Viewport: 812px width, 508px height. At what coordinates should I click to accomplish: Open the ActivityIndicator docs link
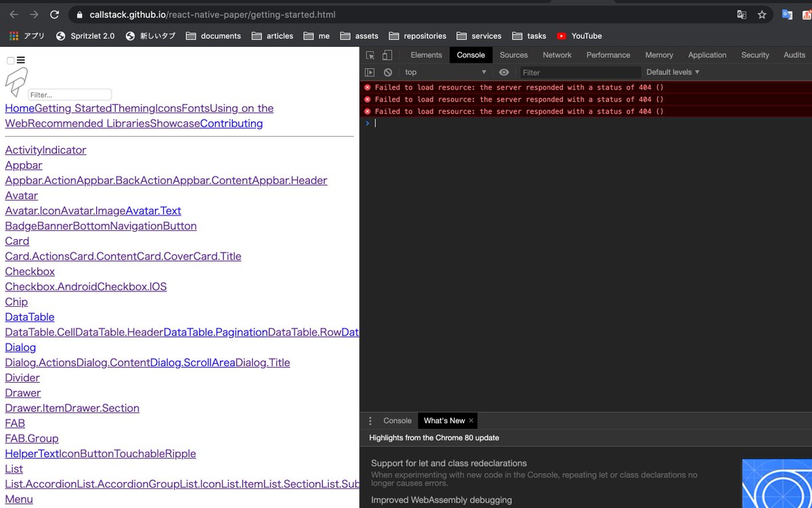click(x=45, y=150)
